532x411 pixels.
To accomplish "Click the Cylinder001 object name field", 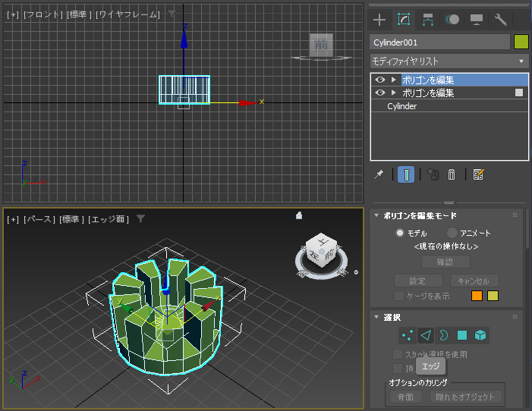I will (439, 42).
